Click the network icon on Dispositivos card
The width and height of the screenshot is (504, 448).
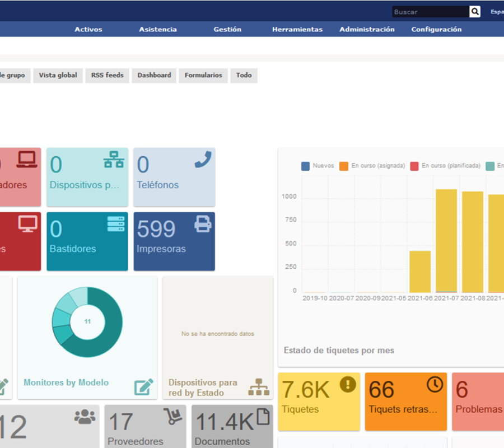(x=114, y=160)
